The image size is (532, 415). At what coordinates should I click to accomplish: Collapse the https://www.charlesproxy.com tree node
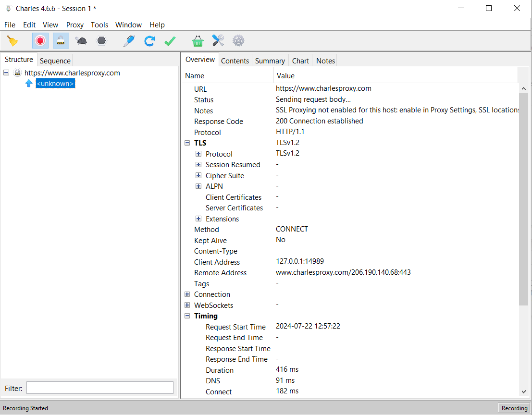click(x=6, y=73)
